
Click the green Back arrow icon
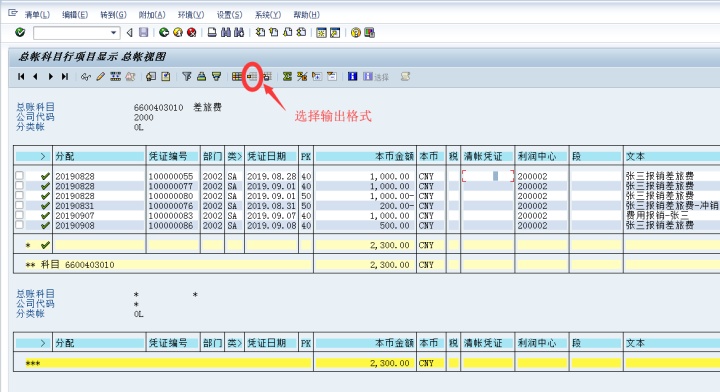[164, 33]
